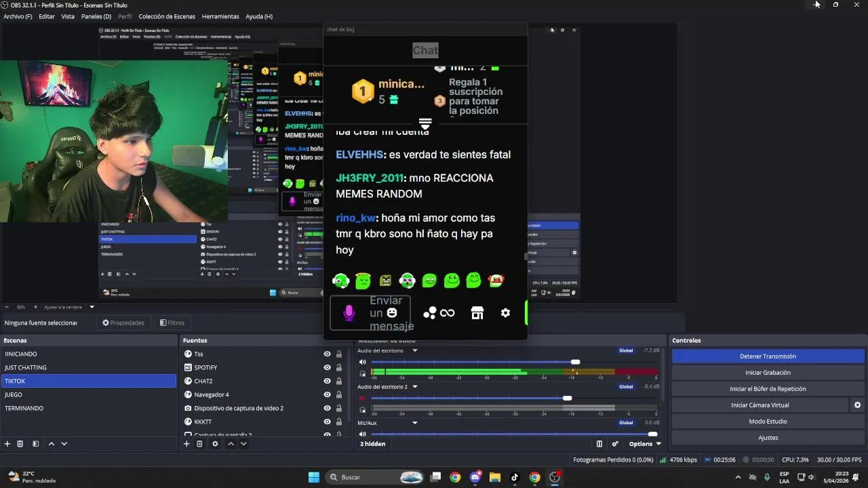The height and width of the screenshot is (488, 868).
Task: Hide the Tss source
Action: 327,354
